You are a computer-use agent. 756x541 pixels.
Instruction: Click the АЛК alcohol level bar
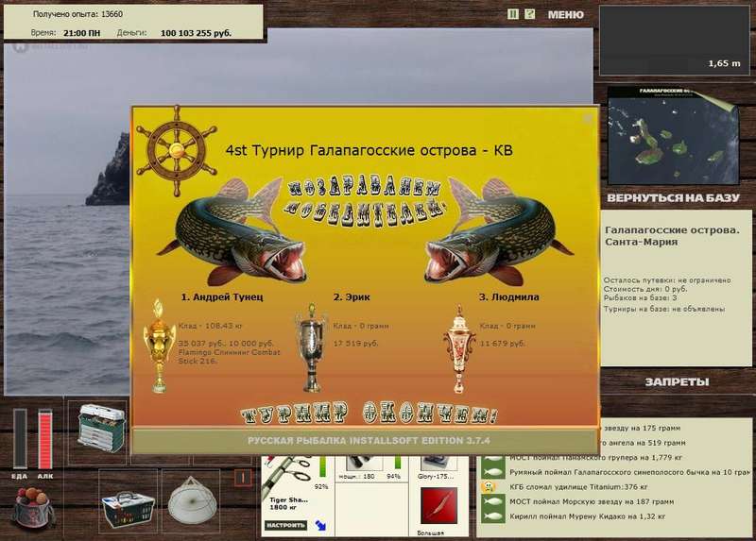tap(44, 438)
